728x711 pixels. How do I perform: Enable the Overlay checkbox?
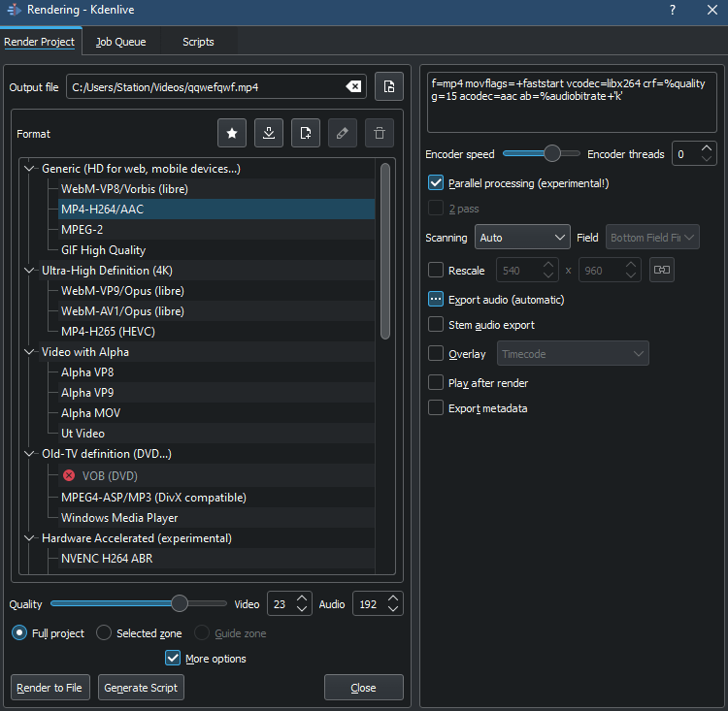(x=436, y=354)
